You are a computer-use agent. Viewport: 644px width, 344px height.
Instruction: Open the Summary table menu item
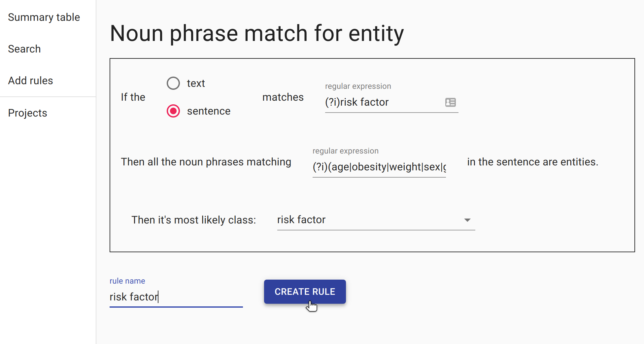(44, 17)
